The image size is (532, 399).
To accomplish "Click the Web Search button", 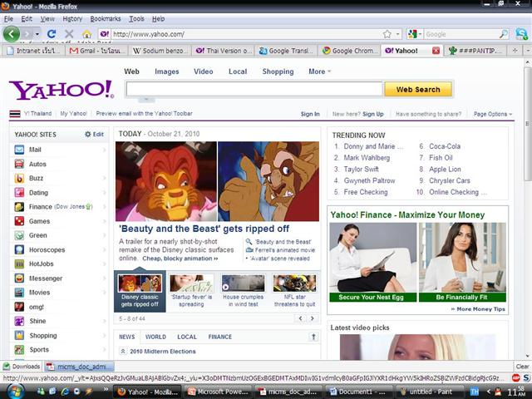I will pyautogui.click(x=418, y=90).
